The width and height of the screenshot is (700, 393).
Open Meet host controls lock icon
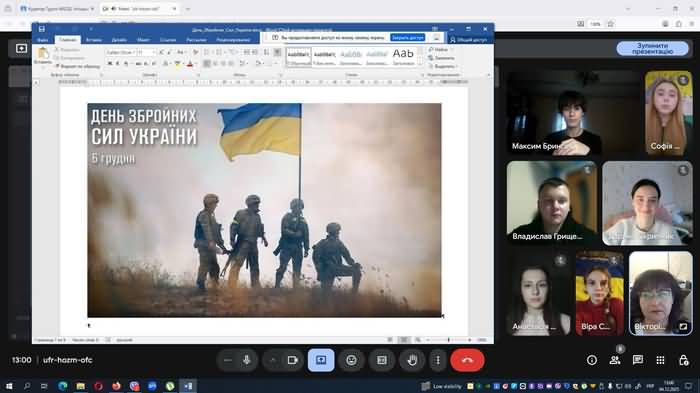pos(683,360)
